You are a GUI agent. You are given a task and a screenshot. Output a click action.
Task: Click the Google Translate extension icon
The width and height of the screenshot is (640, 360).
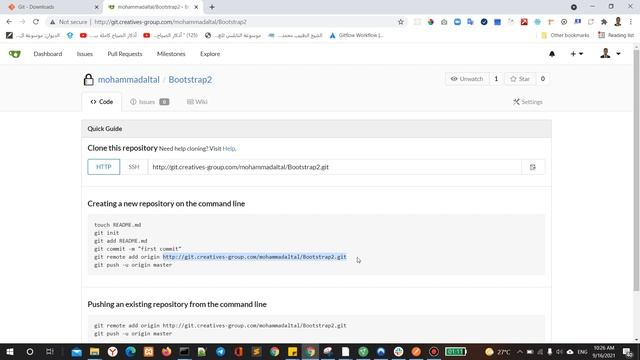pos(471,22)
